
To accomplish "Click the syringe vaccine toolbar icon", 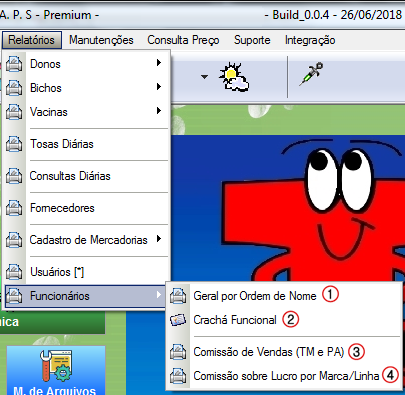I will coord(311,74).
